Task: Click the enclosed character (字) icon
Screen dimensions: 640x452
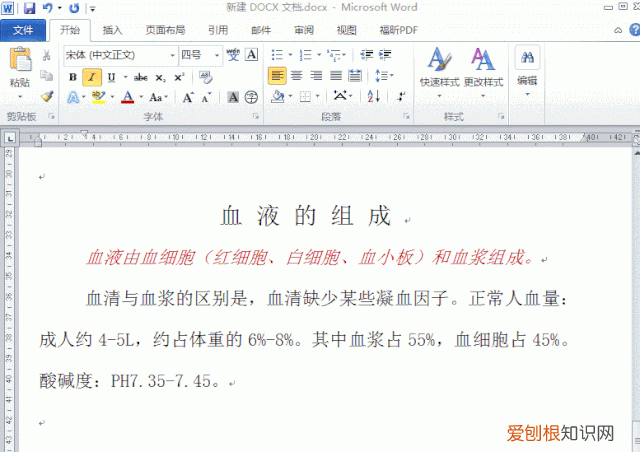Action: 251,97
